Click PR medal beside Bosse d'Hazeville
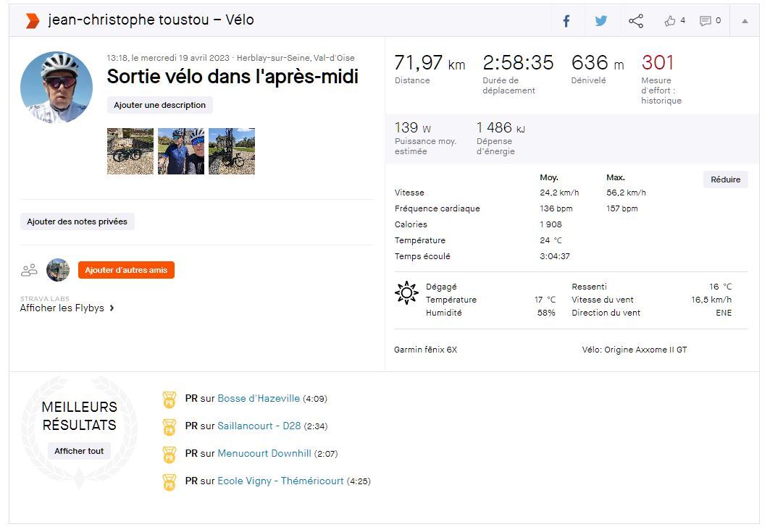770x532 pixels. [x=170, y=399]
